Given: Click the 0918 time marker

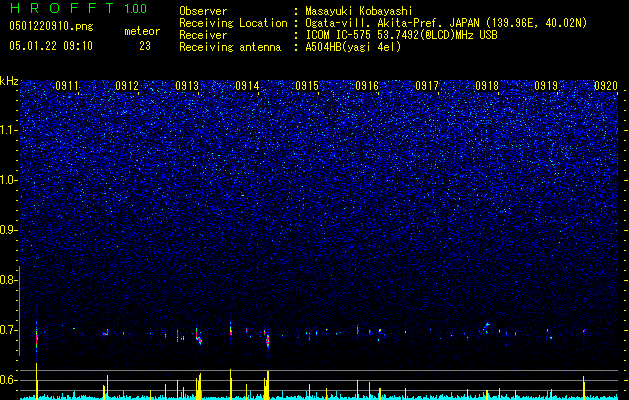Looking at the screenshot, I should tap(487, 86).
